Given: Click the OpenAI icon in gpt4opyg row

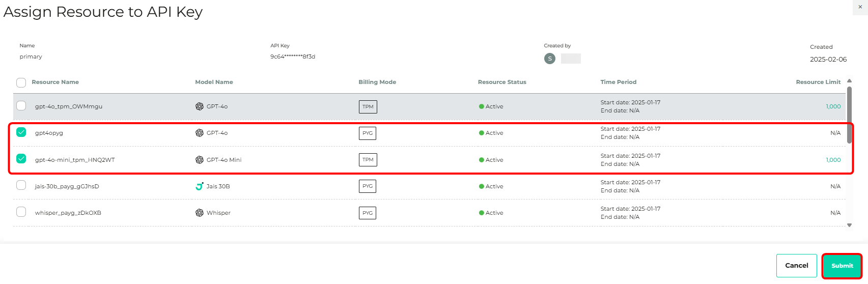Looking at the screenshot, I should click(200, 133).
